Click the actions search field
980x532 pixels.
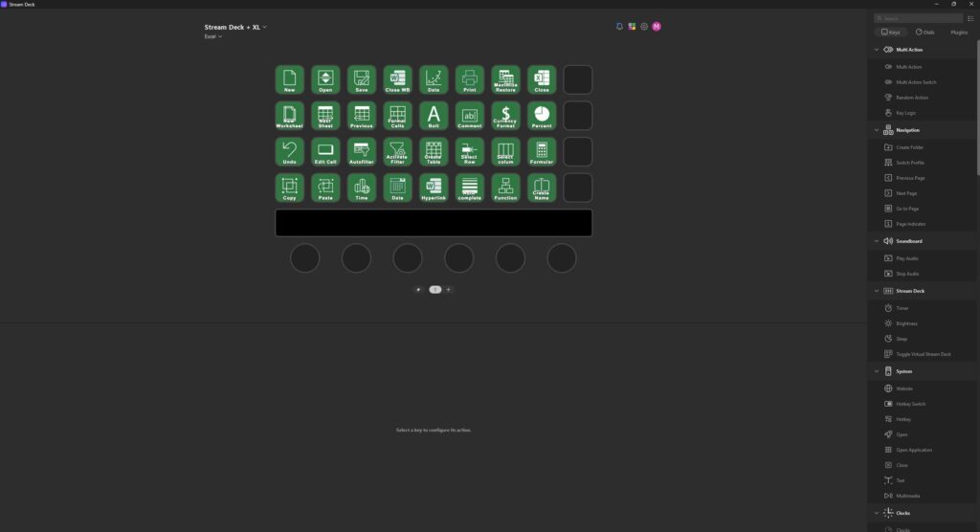tap(919, 18)
